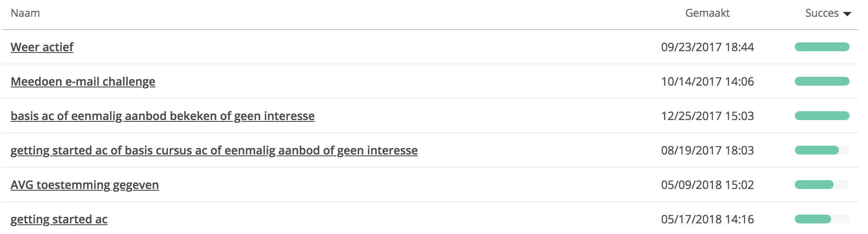Click success bar for 'Meedoen e-mail challenge'
This screenshot has width=868, height=234.
point(822,81)
